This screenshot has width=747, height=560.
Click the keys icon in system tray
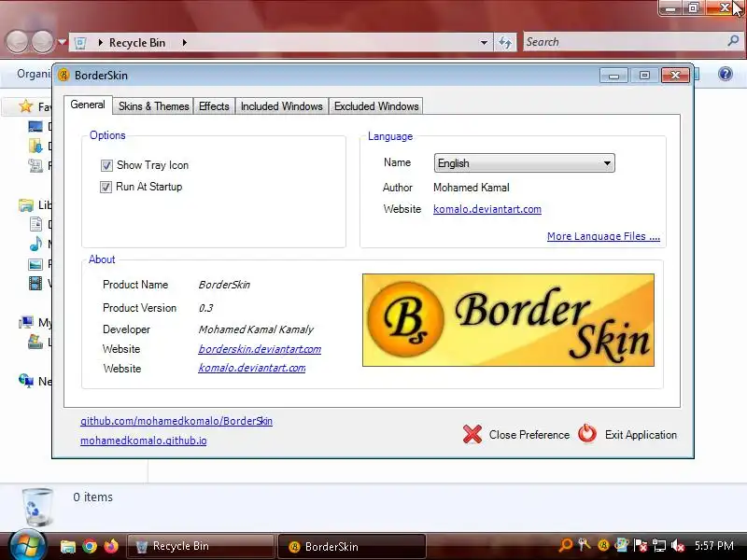585,545
